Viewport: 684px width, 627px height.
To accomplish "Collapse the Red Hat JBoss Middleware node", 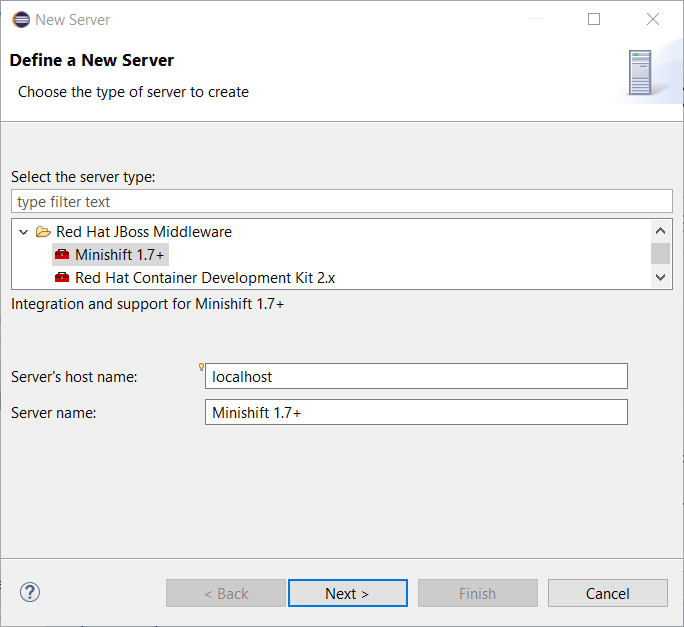I will 24,232.
